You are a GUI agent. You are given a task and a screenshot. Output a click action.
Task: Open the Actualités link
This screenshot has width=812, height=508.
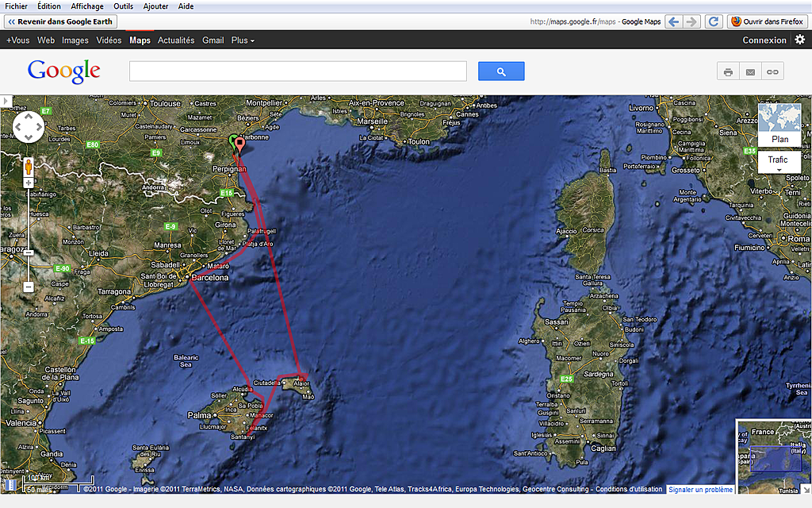tap(176, 40)
